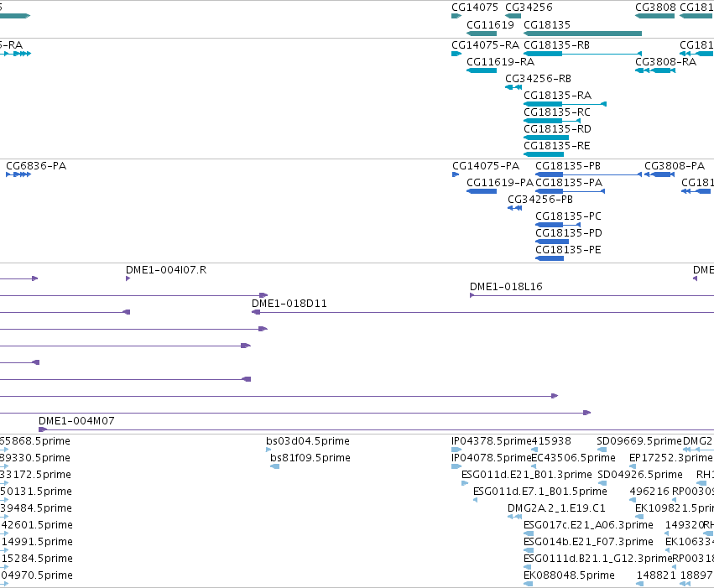Image resolution: width=714 pixels, height=588 pixels.
Task: Select the CG18135 gene bar
Action: tap(583, 34)
